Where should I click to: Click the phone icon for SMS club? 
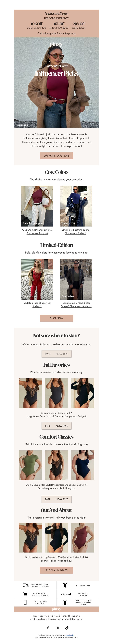tap(25, 602)
